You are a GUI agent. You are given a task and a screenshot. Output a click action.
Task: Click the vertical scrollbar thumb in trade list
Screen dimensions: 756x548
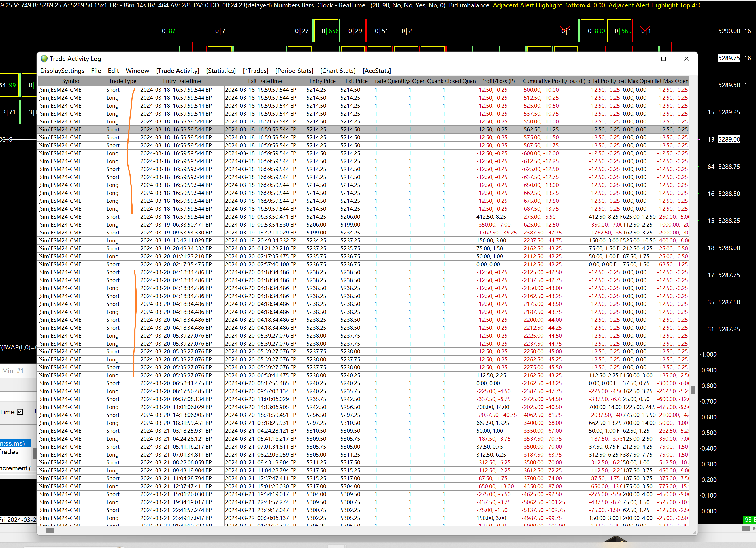[693, 390]
